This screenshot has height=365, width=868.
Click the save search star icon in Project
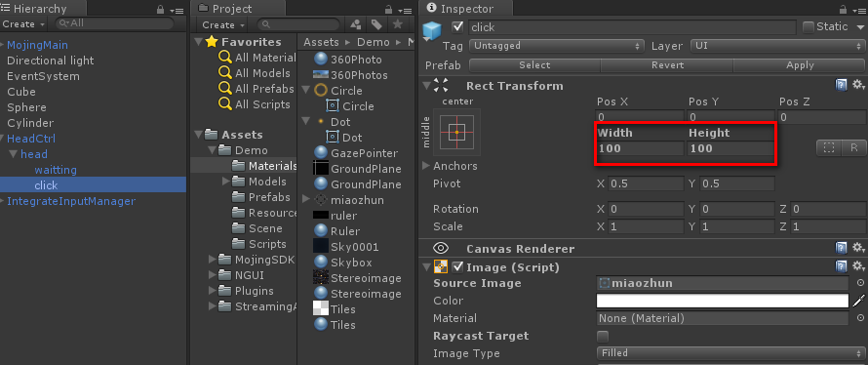click(x=398, y=24)
